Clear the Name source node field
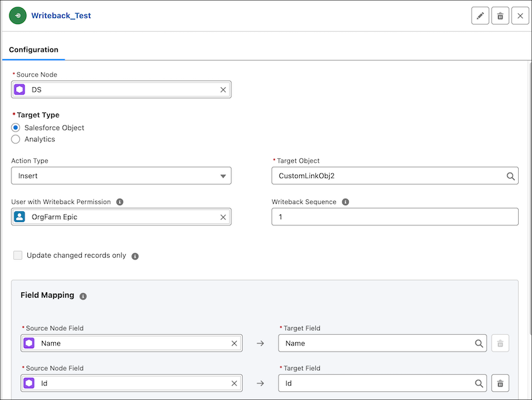 (234, 344)
